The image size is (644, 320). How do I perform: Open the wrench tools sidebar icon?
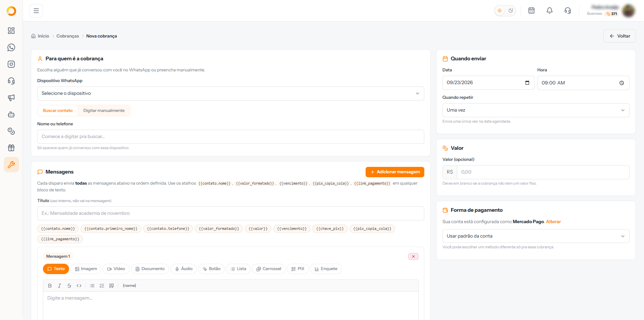[11, 165]
